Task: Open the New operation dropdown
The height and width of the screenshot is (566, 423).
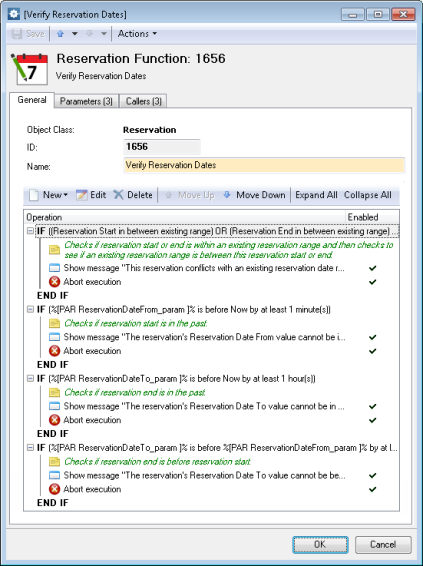Action: coord(48,195)
